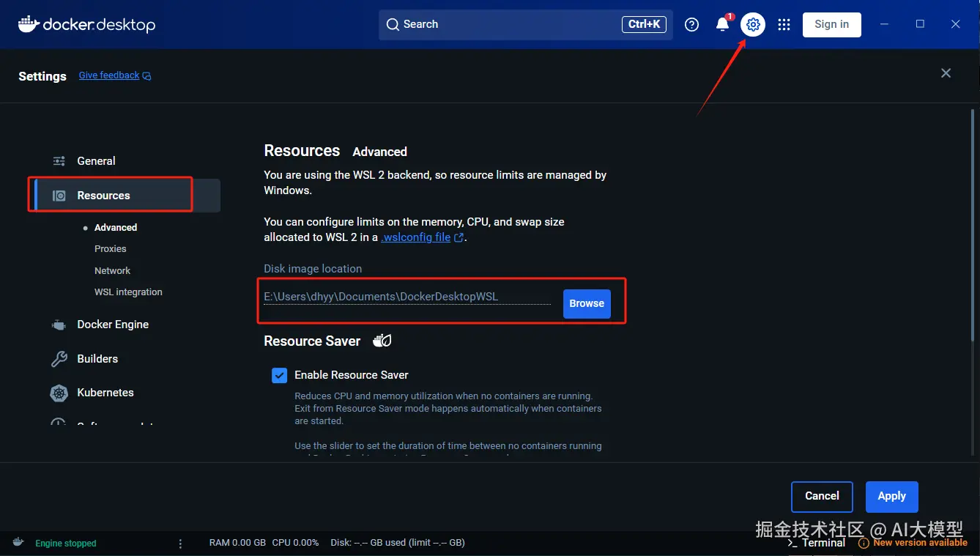Open the .wslconfig file link
Screen dimensions: 980x556
click(416, 237)
